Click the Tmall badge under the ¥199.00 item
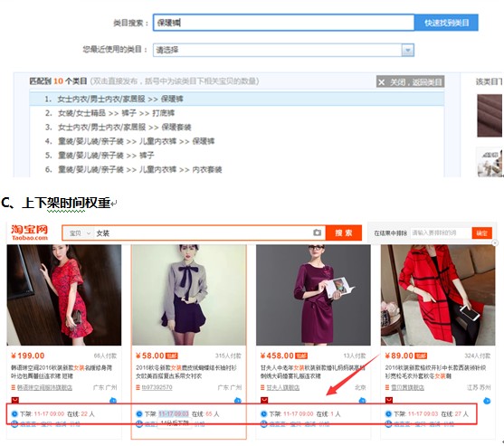The image size is (504, 446). click(x=15, y=400)
